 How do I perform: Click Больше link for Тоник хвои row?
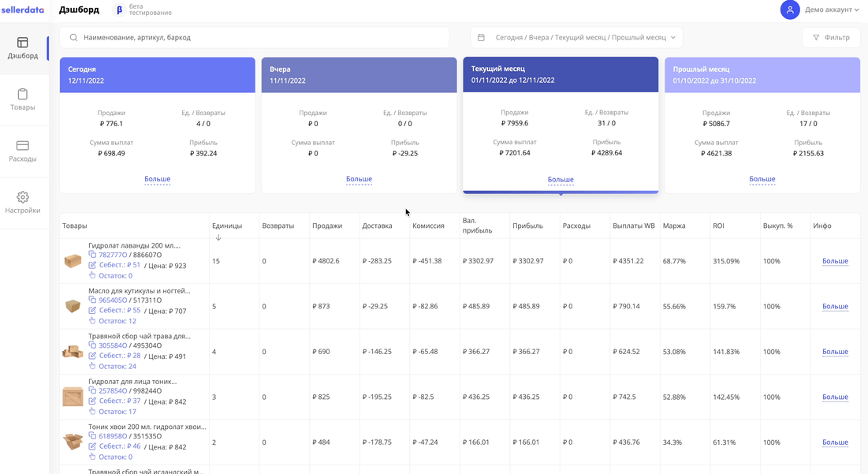836,442
